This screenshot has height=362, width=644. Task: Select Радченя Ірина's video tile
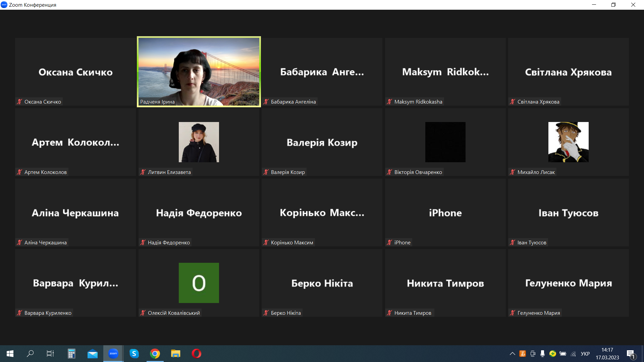[199, 72]
